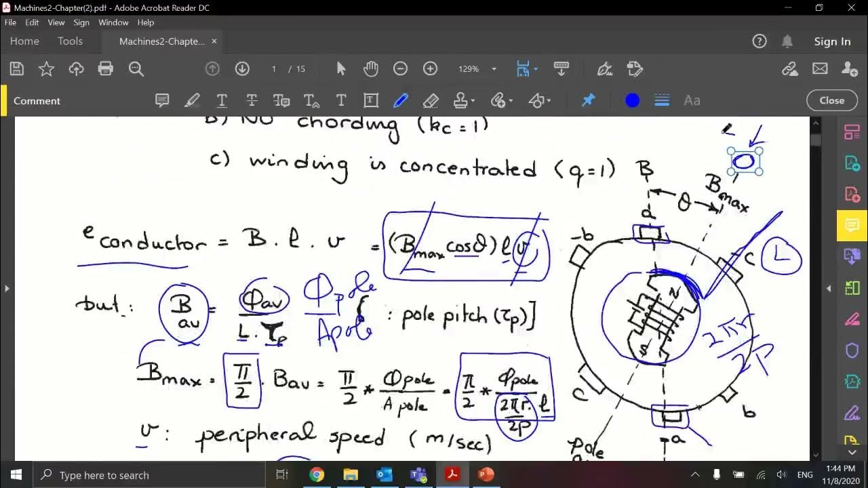The height and width of the screenshot is (488, 868).
Task: Open the Stamp tool dropdown
Action: coord(464,100)
